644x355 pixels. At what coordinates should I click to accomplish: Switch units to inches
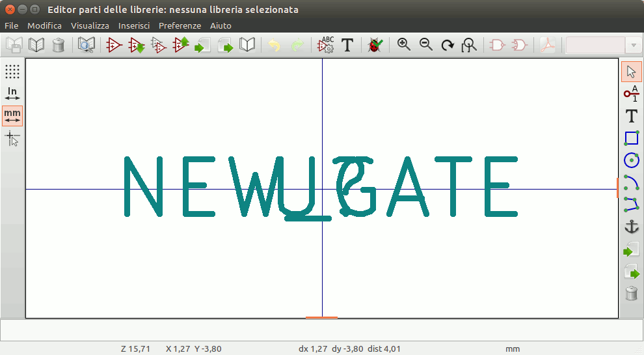[12, 94]
